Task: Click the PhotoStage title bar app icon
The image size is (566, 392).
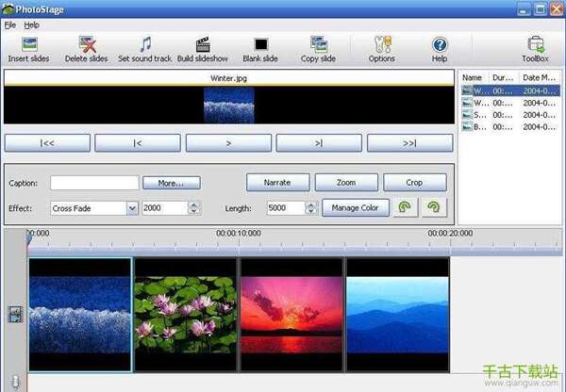Action: 8,8
